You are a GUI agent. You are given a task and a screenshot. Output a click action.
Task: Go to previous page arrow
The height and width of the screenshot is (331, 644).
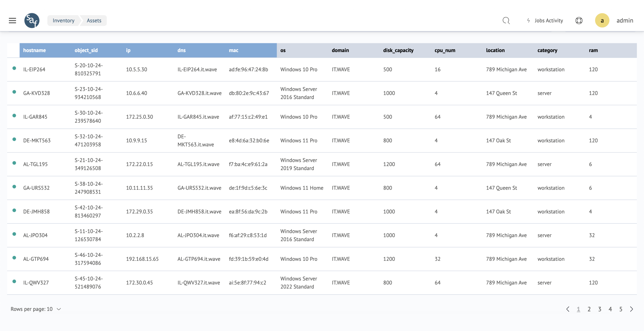pos(568,309)
